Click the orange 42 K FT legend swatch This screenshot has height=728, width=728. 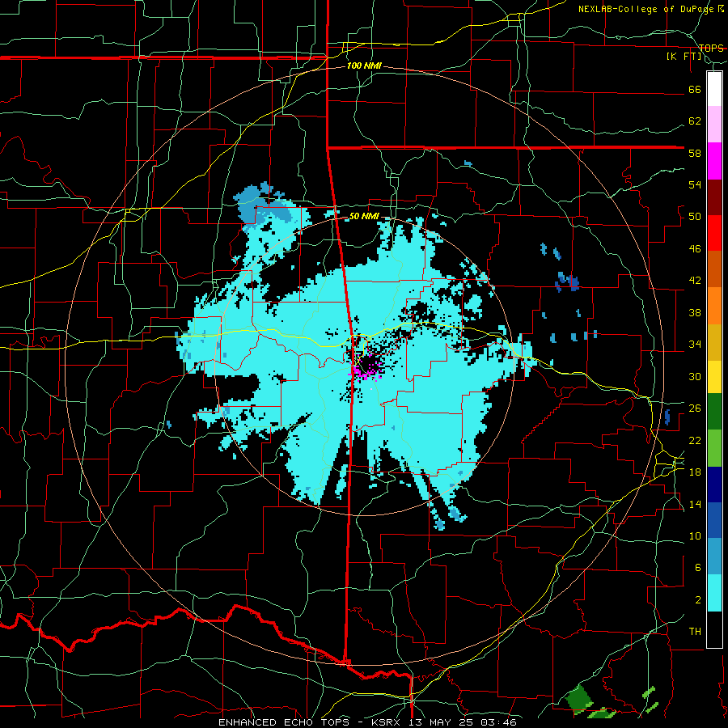coord(714,305)
